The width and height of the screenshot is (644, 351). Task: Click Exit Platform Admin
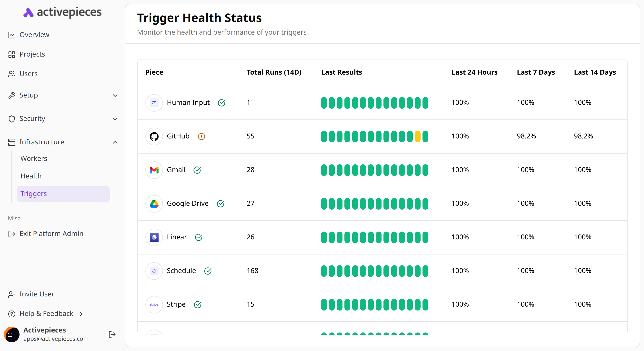coord(51,234)
